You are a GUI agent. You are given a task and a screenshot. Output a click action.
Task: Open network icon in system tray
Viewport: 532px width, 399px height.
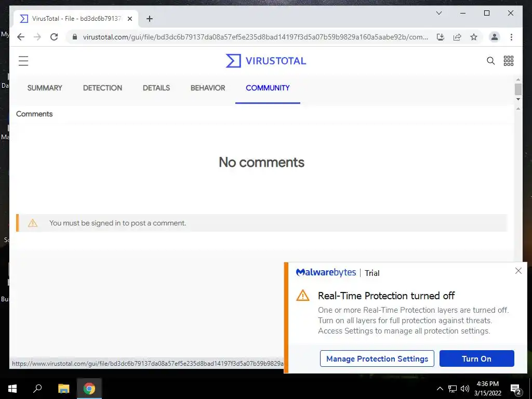pyautogui.click(x=453, y=389)
